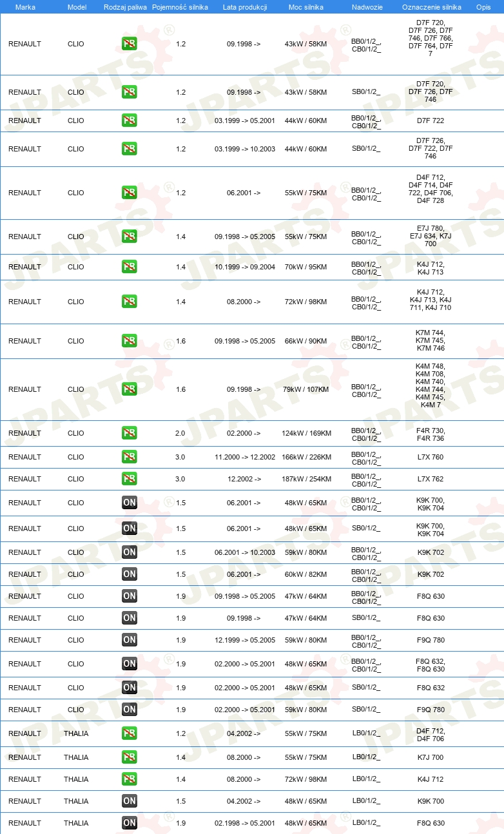Click the Rodzaj paliwa column header
The width and height of the screenshot is (504, 834).
tap(124, 7)
